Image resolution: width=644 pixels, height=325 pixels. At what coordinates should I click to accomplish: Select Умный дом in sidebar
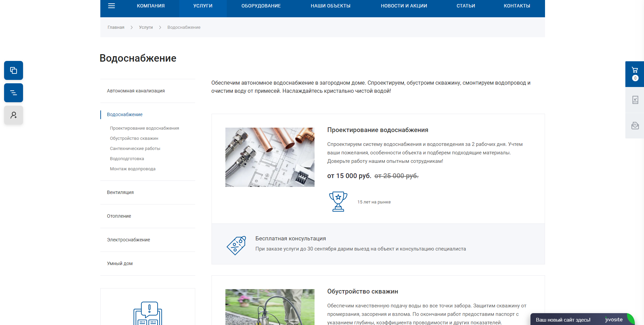coord(120,263)
